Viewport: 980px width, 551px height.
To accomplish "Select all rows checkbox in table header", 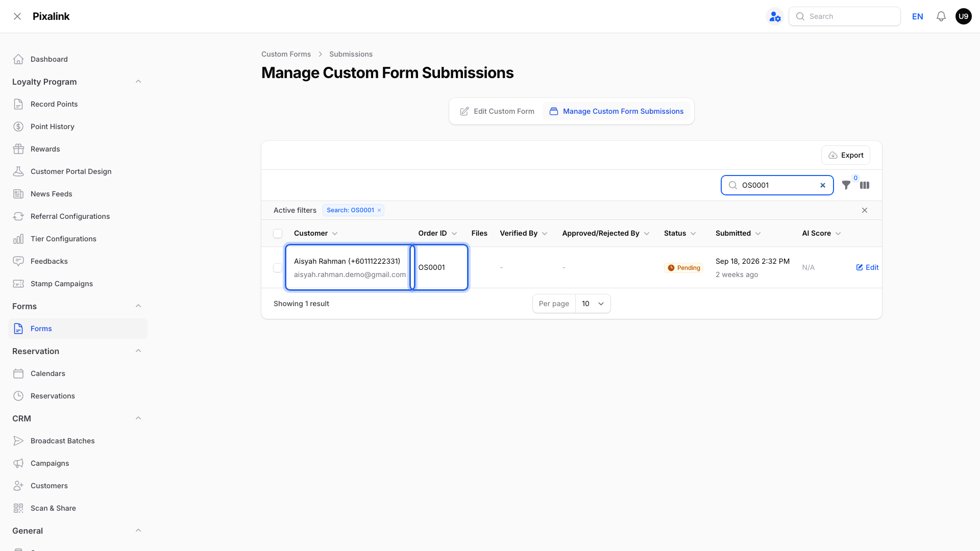I will coord(278,234).
